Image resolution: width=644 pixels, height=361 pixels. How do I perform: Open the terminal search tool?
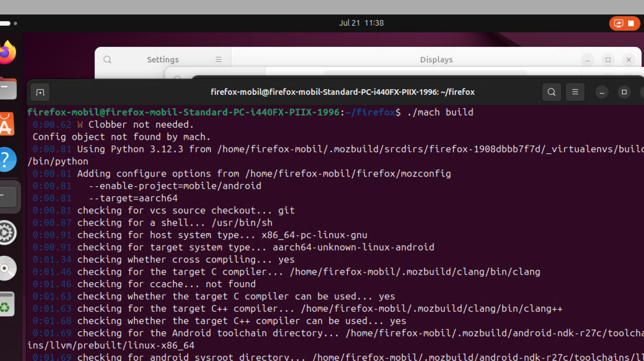[551, 92]
